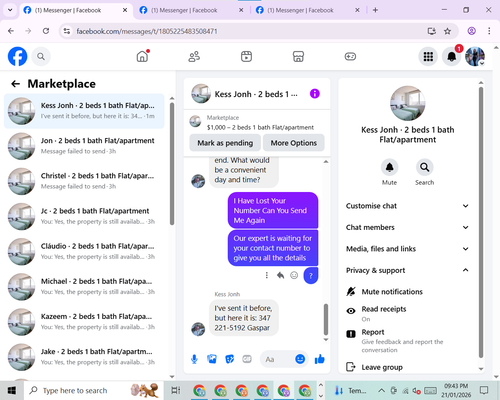
Task: Reply to message with the reply arrow
Action: (280, 275)
